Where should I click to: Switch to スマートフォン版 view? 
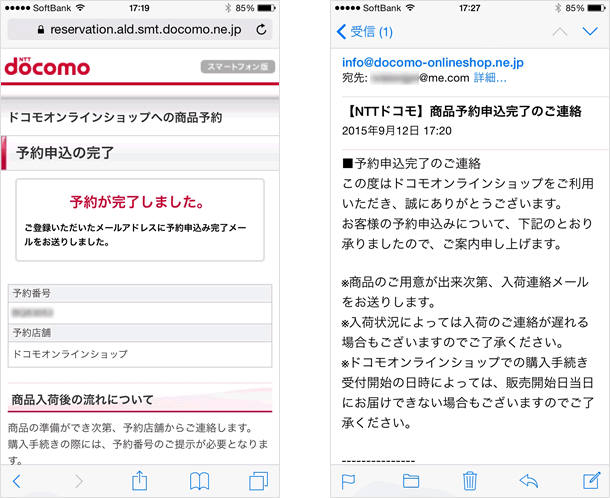[238, 67]
